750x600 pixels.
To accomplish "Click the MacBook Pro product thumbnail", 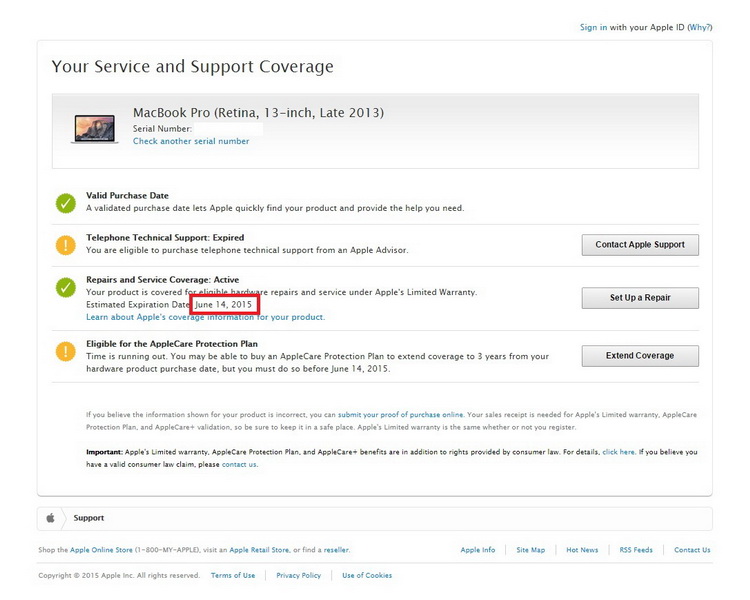I will click(x=95, y=128).
